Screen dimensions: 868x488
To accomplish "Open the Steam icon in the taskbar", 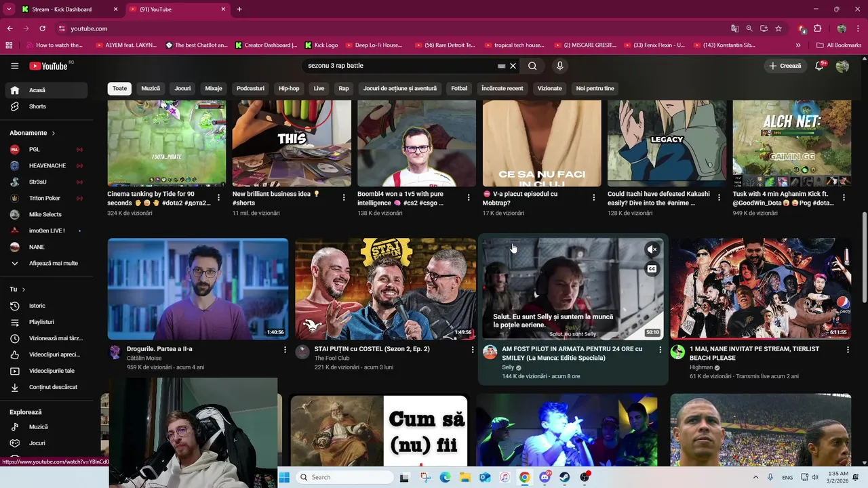I will 564,477.
